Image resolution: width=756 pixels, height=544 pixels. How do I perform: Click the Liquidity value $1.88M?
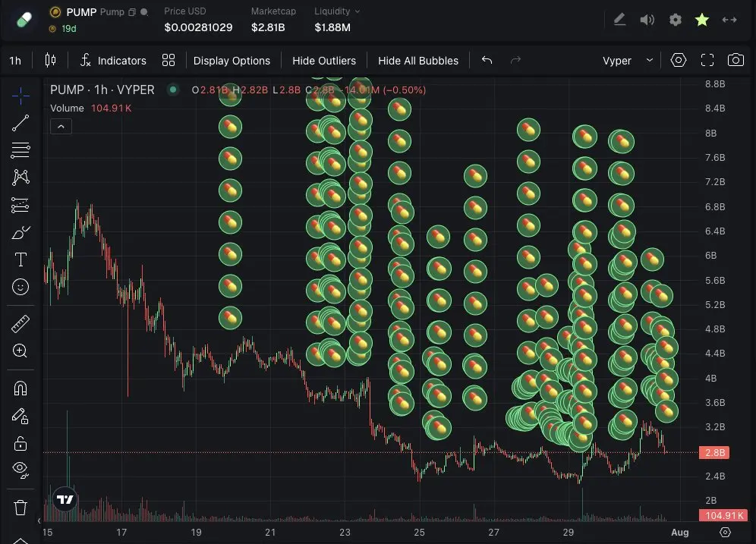[x=332, y=27]
